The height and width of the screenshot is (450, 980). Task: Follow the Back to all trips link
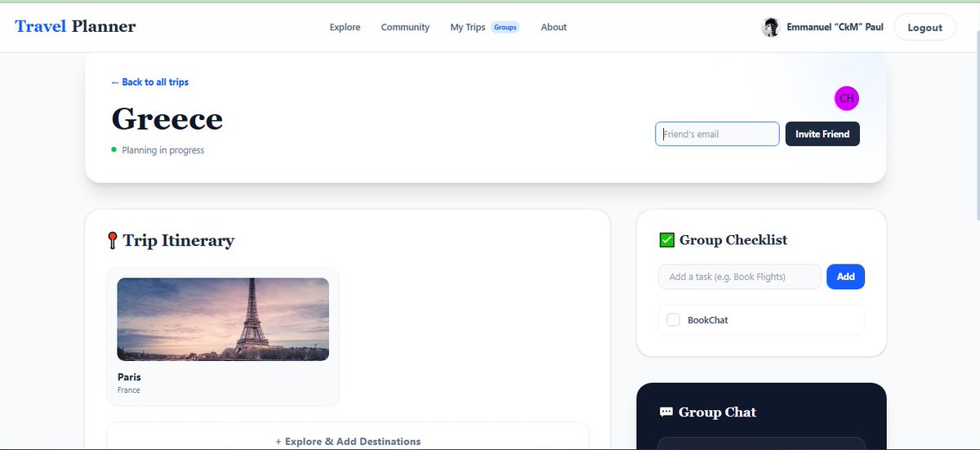pyautogui.click(x=149, y=82)
